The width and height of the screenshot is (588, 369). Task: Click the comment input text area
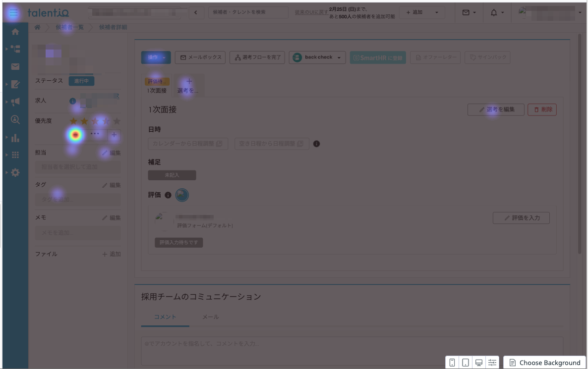click(x=352, y=351)
